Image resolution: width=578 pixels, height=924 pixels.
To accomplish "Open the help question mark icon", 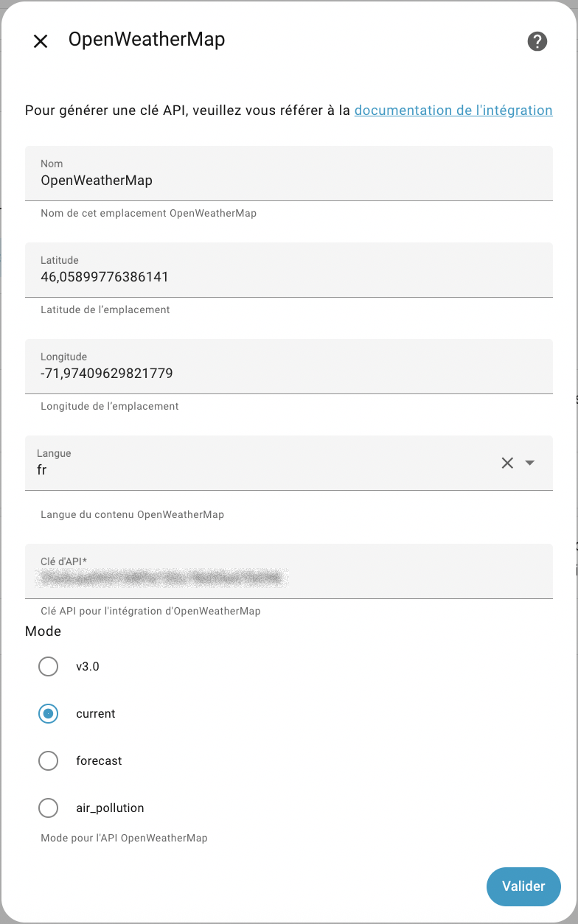I will coord(537,41).
